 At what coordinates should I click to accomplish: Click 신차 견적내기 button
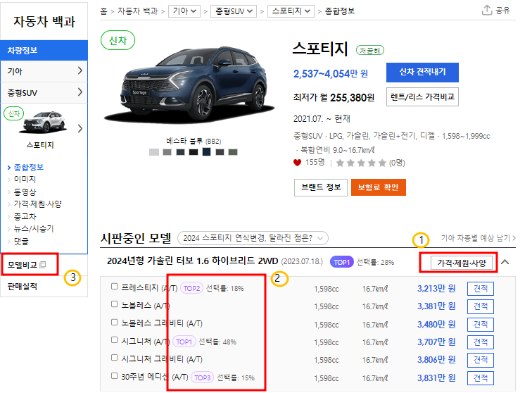(422, 73)
